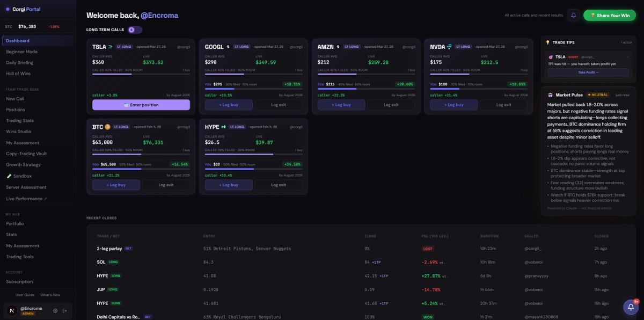Log a buy on BTC card
Image resolution: width=644 pixels, height=320 pixels.
point(116,185)
